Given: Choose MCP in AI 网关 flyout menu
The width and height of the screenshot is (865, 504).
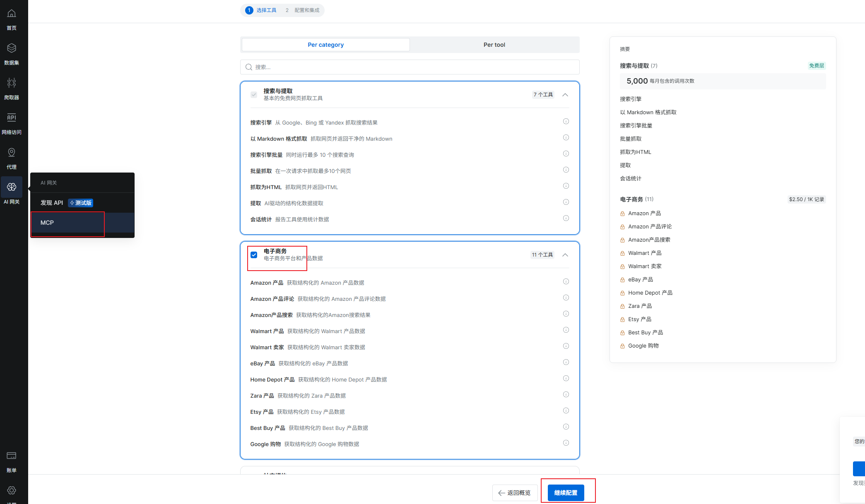Looking at the screenshot, I should coord(47,223).
